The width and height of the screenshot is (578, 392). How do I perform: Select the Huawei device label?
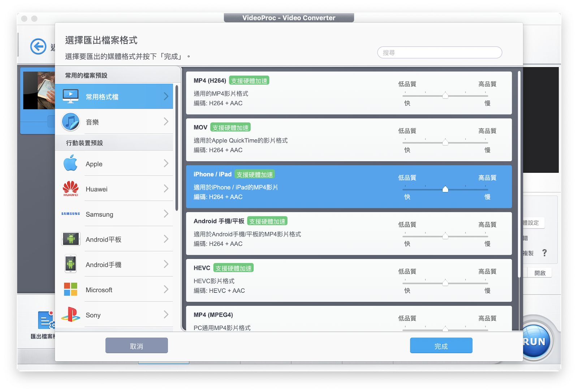(x=96, y=189)
